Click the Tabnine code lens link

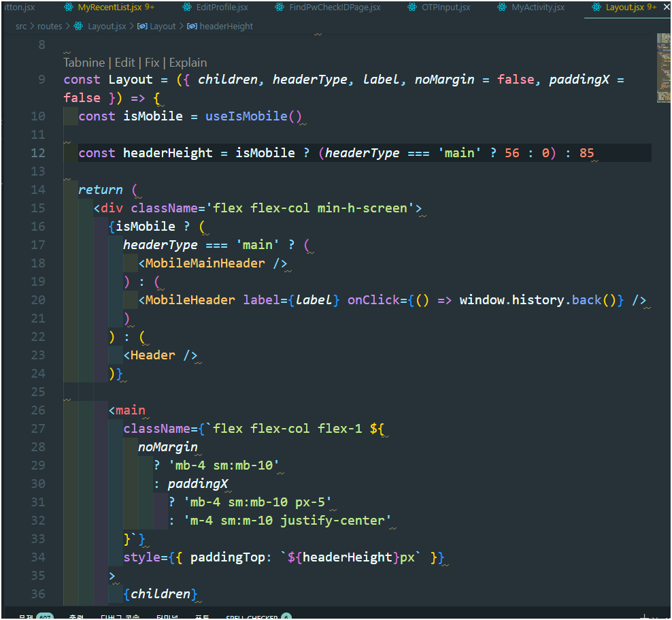84,63
